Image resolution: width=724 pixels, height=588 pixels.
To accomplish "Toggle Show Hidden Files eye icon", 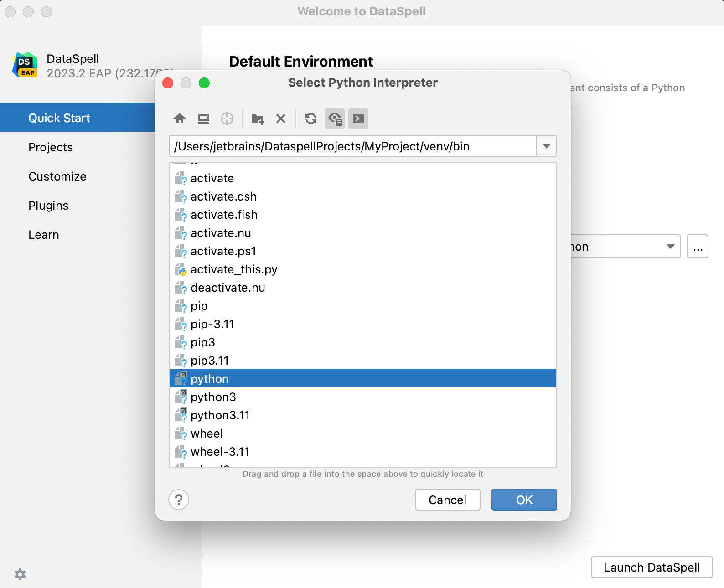I will pyautogui.click(x=335, y=119).
